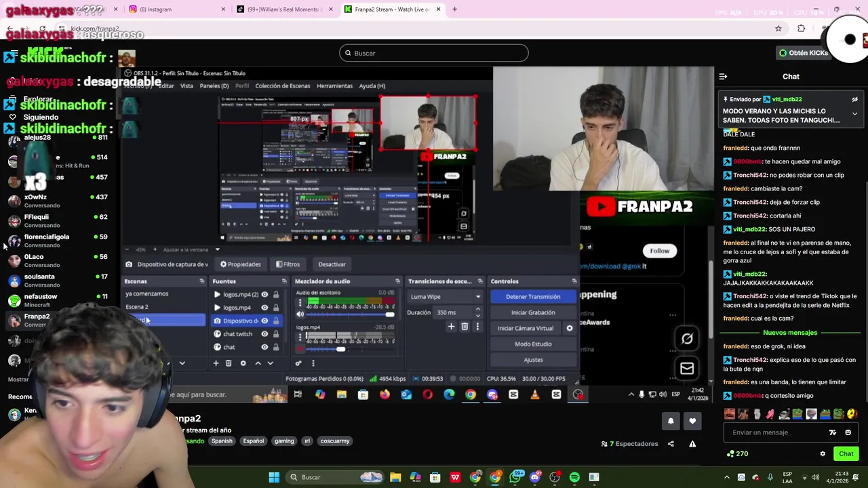Click the duration stepper arrows next to 350 ms
This screenshot has height=488, width=868.
477,312
